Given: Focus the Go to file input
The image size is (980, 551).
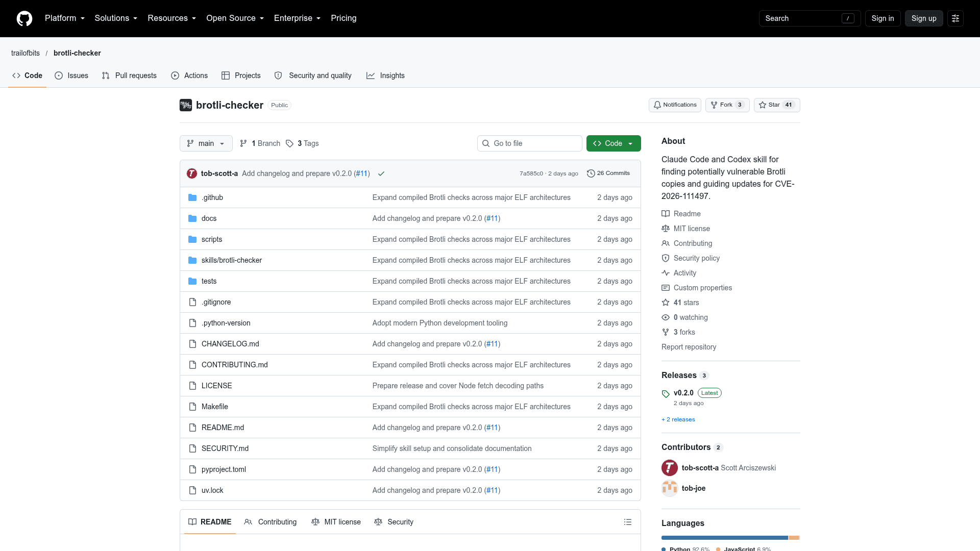Looking at the screenshot, I should tap(530, 143).
